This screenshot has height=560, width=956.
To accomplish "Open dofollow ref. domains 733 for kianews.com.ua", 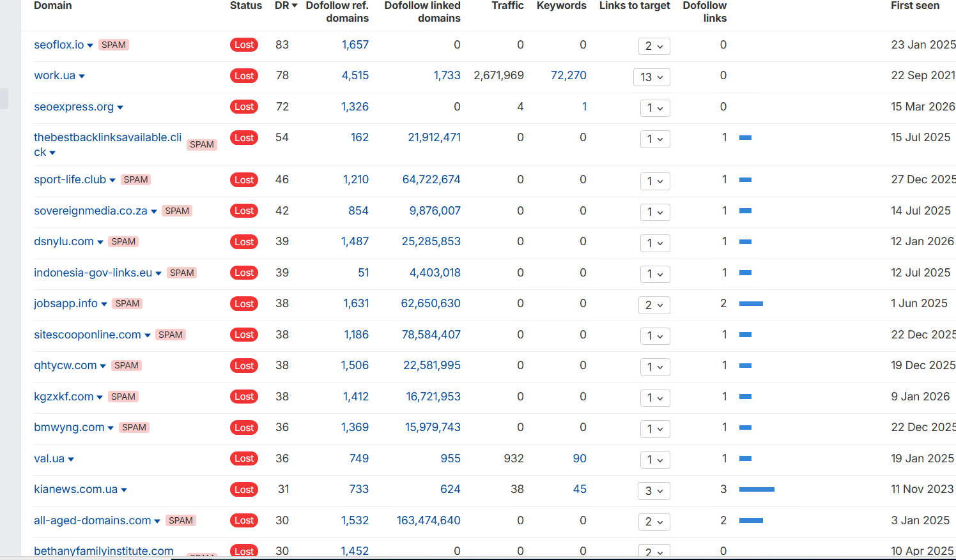I will coord(359,489).
